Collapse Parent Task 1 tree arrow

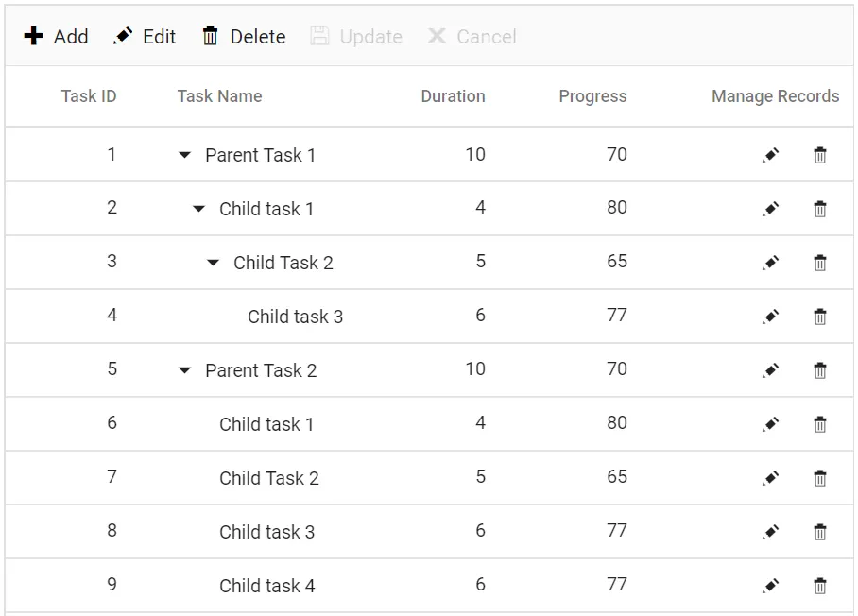[x=185, y=155]
